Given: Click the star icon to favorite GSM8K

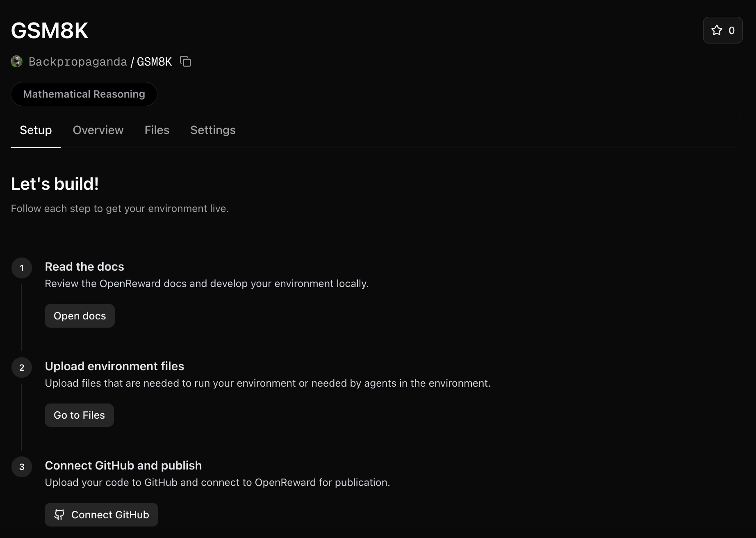Looking at the screenshot, I should pos(716,30).
